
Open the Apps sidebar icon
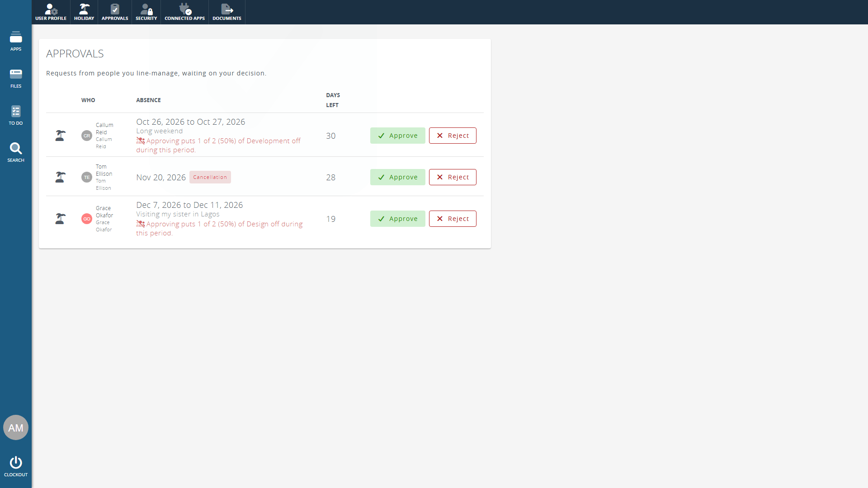pos(16,41)
